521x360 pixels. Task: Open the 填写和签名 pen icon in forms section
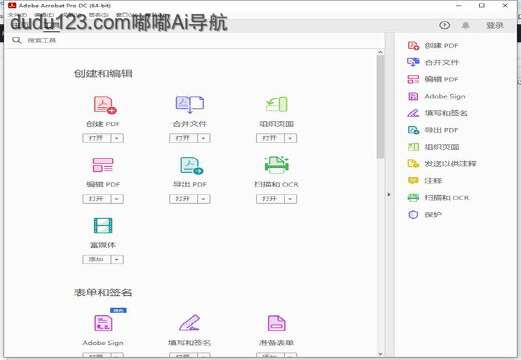(x=190, y=323)
